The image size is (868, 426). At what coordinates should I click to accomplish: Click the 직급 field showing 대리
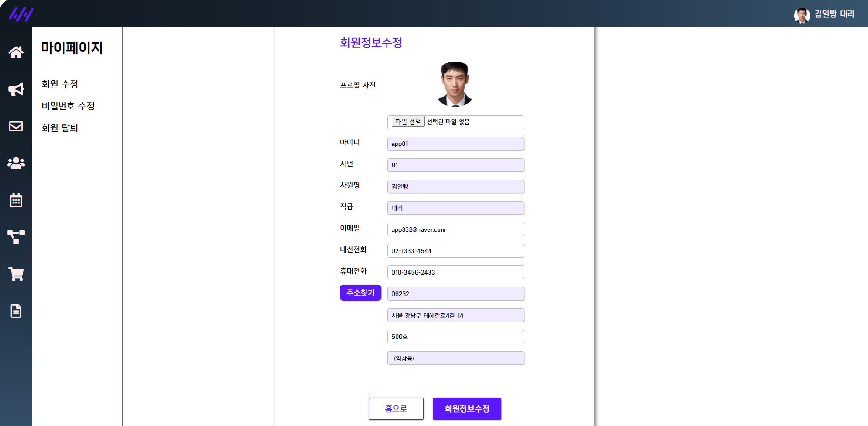coord(456,208)
